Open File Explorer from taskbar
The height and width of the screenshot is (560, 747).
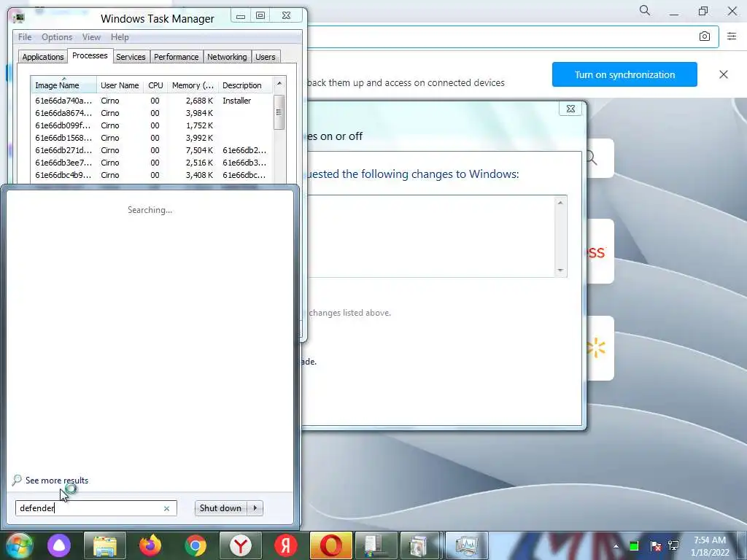[x=105, y=545]
